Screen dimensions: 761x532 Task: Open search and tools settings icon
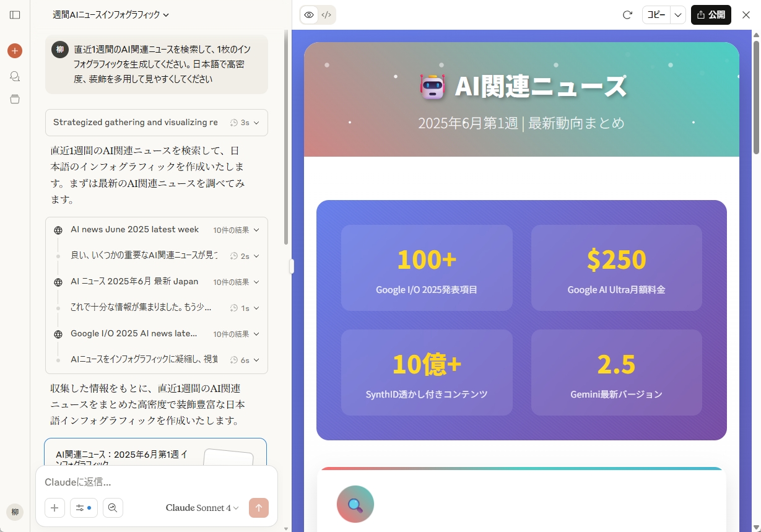pyautogui.click(x=84, y=508)
